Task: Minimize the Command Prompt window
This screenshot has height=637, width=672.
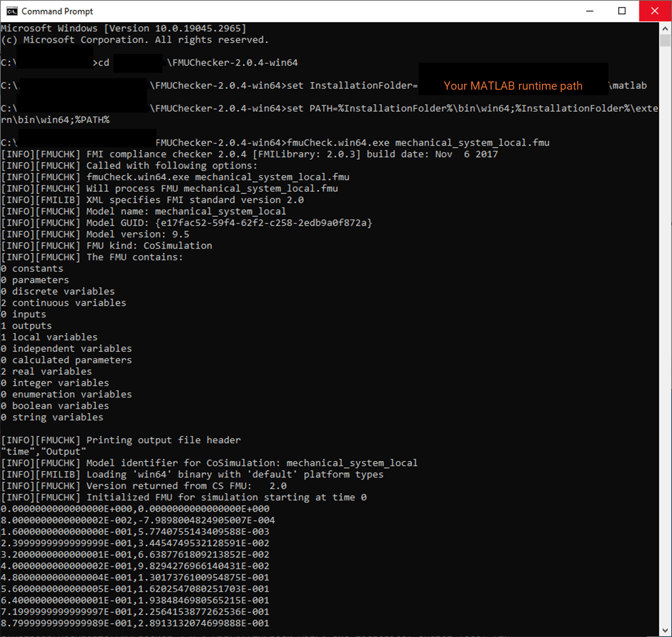Action: (x=590, y=11)
